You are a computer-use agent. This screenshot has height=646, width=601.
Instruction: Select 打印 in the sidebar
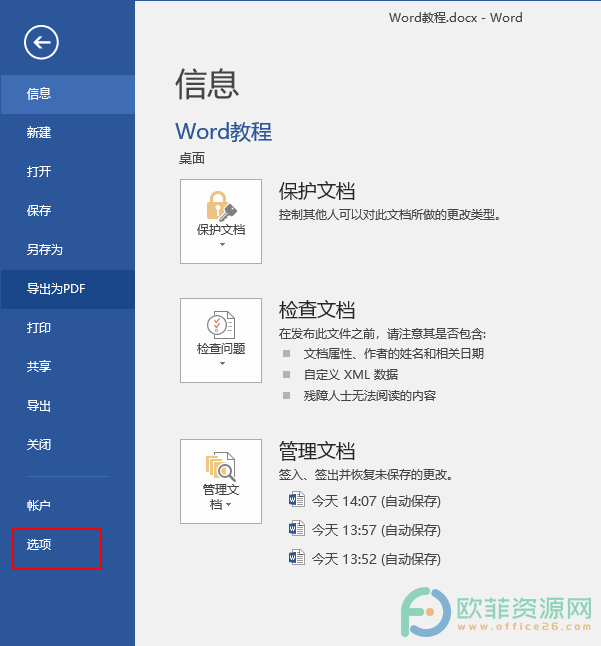point(68,328)
